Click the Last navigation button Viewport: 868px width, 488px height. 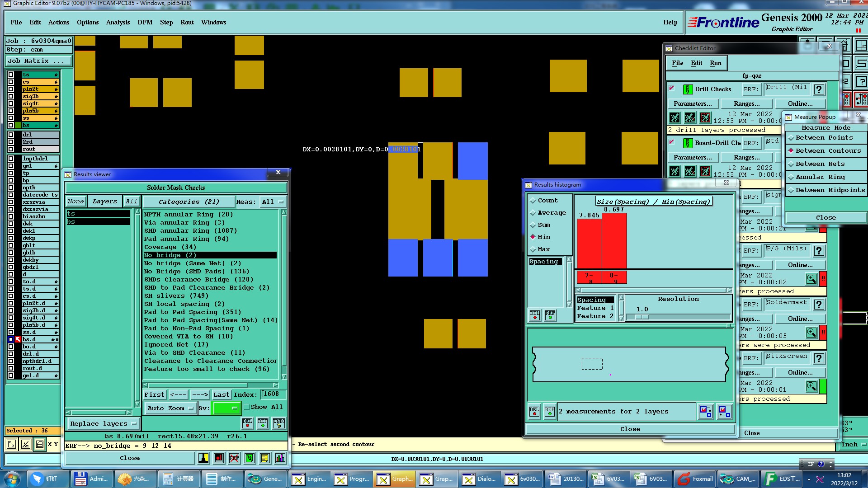pyautogui.click(x=221, y=395)
